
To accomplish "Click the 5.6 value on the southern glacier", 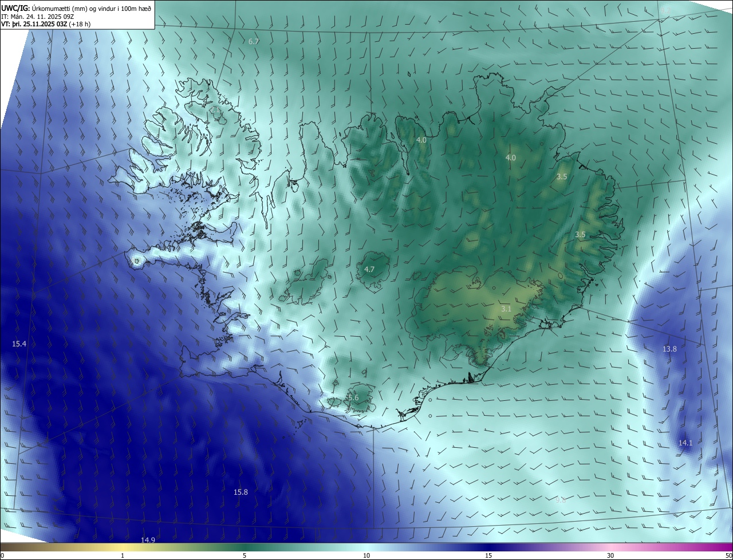I will pos(352,398).
